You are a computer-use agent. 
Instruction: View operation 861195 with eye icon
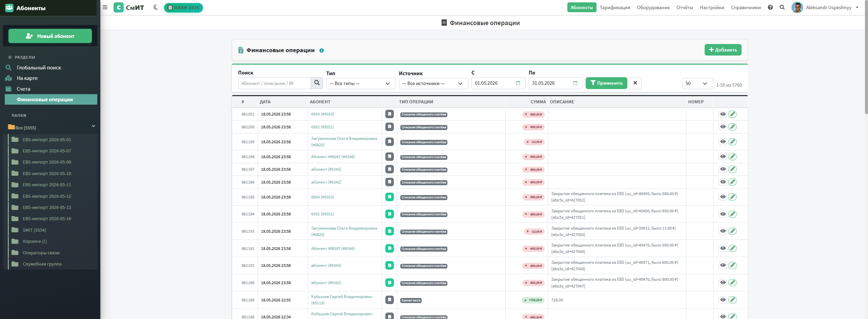(x=723, y=197)
